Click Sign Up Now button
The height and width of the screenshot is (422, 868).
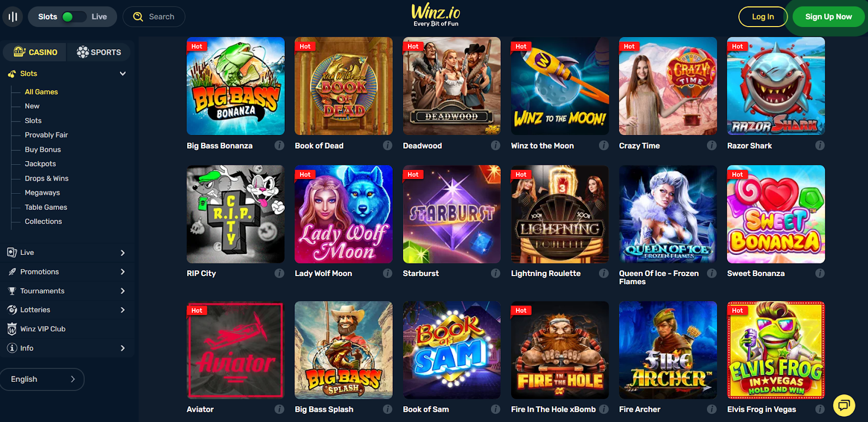tap(828, 17)
